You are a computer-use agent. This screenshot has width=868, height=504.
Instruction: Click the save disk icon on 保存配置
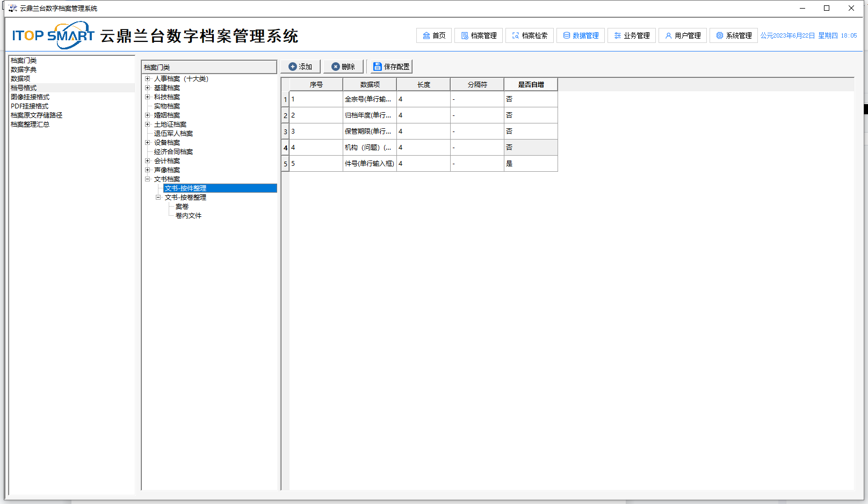click(378, 67)
